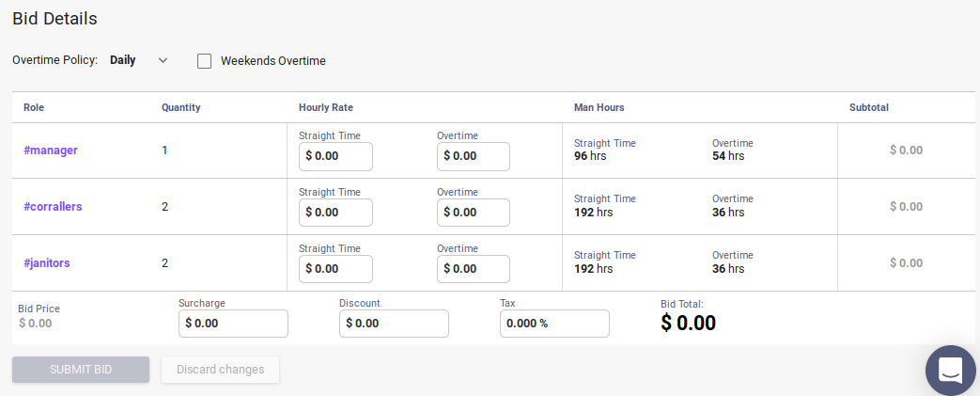The height and width of the screenshot is (396, 980).
Task: Open the #corrallers role link
Action: [53, 207]
